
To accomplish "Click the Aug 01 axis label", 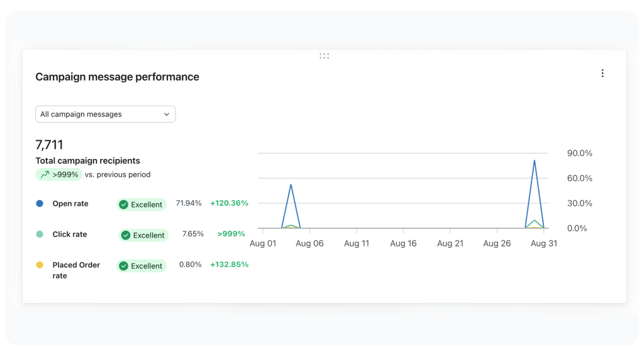I will (x=263, y=243).
